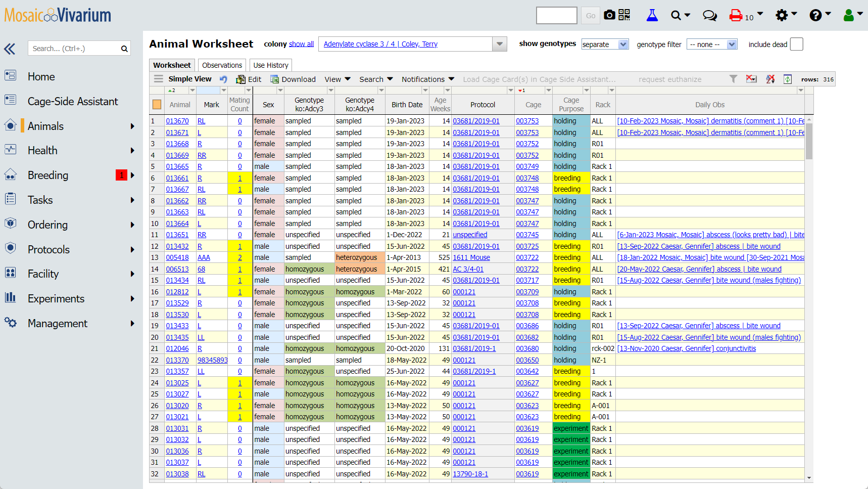Click the Facility sidebar icon
868x489 pixels.
[10, 273]
